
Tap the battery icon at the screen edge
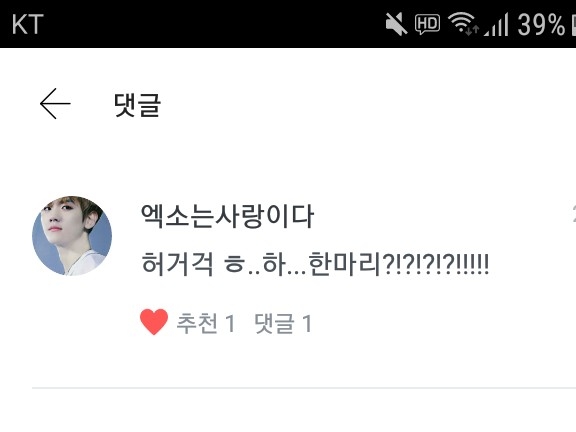573,25
